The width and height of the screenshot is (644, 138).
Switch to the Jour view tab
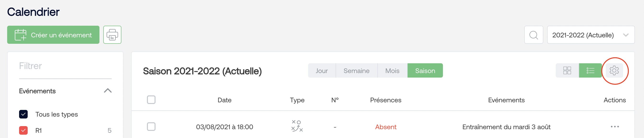(322, 71)
